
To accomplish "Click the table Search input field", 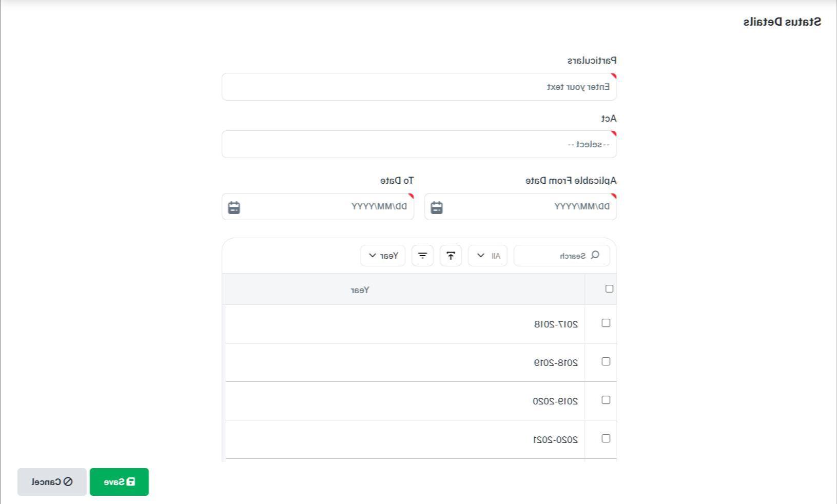I will pyautogui.click(x=562, y=256).
